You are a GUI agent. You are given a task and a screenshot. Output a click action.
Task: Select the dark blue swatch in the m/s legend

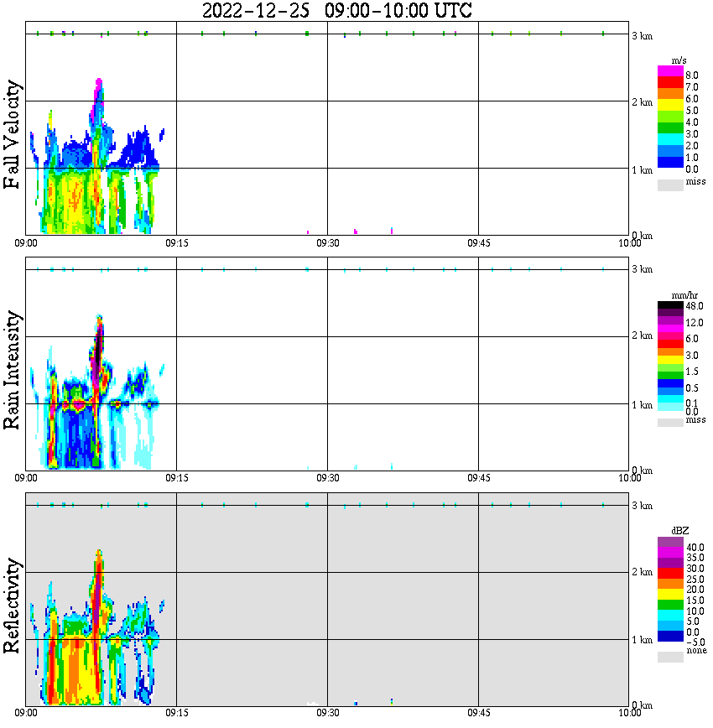[x=670, y=162]
